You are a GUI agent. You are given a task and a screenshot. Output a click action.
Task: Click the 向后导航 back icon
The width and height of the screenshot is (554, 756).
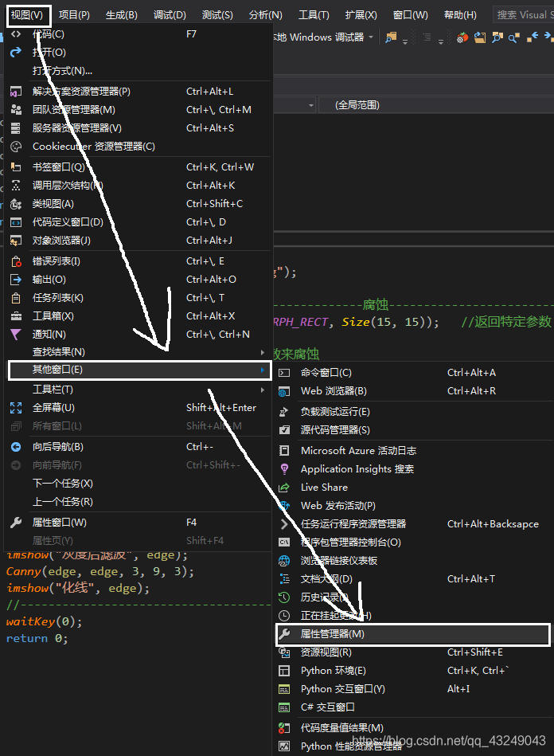coord(16,447)
